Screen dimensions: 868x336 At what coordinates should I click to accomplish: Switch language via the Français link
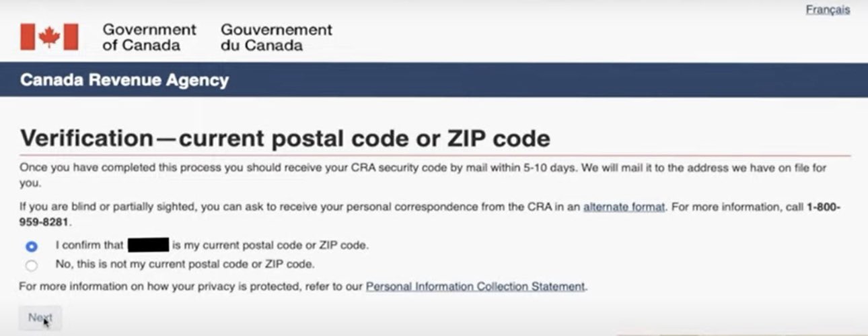(828, 10)
